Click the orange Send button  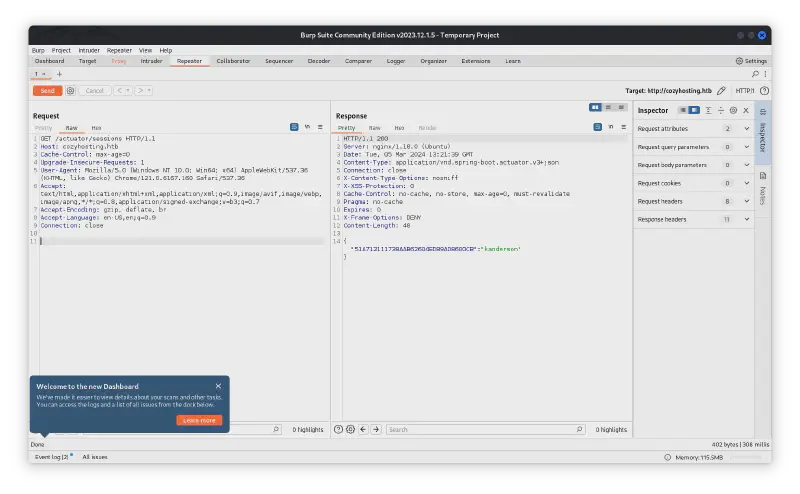[x=47, y=90]
